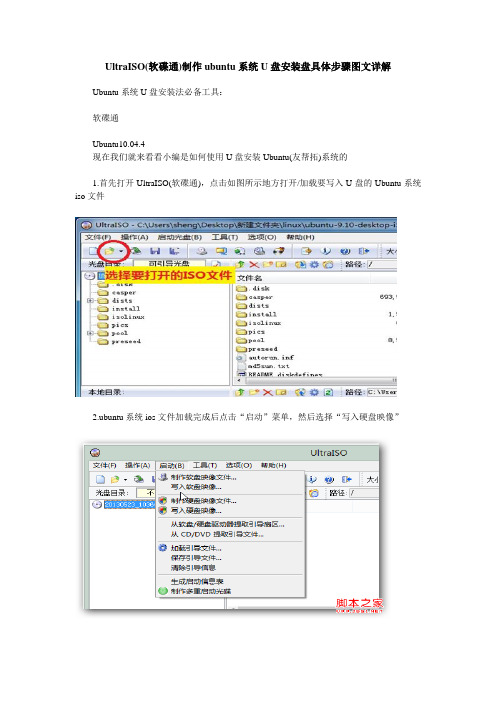The image size is (496, 702).
Task: Click the New file icon in upper UltraISO toolbar
Action: 93,251
